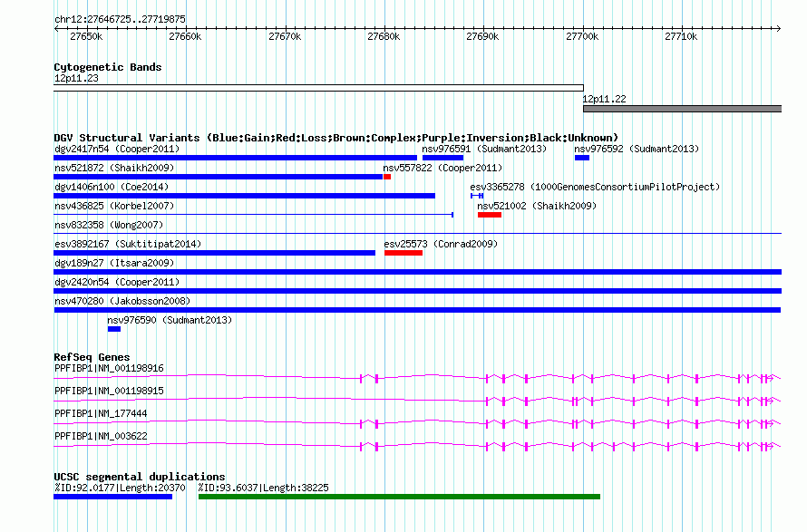Viewport: 807px width, 532px height.
Task: Open the nsv976591 (Sudmant2013) variant label
Action: pos(484,150)
